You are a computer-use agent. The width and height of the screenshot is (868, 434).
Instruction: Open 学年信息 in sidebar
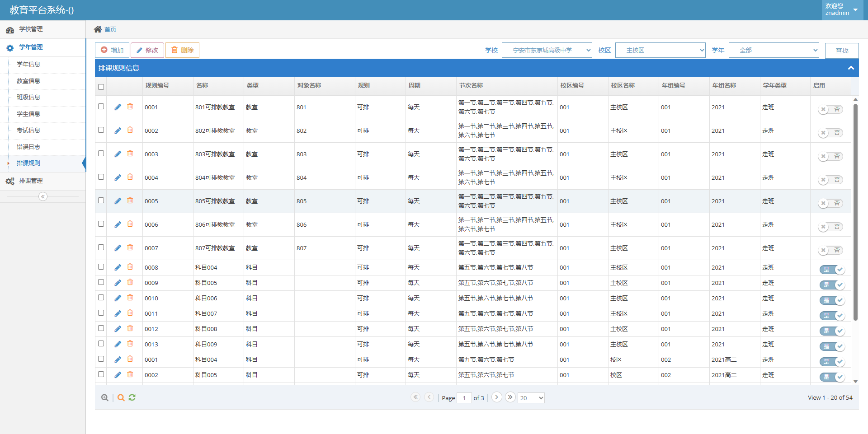(x=28, y=64)
